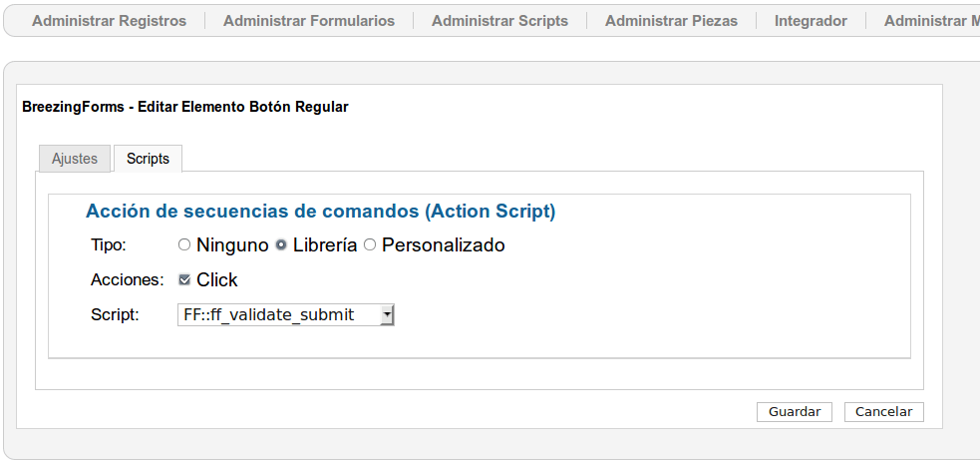This screenshot has height=460, width=980.
Task: Go to Administrar Scripts section
Action: click(500, 21)
